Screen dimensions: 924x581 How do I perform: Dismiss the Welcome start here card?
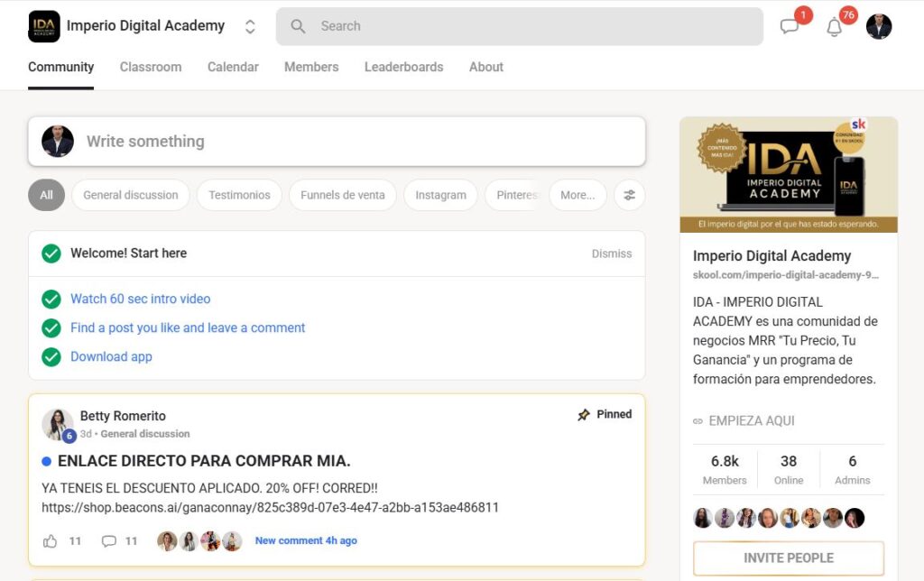(x=611, y=254)
